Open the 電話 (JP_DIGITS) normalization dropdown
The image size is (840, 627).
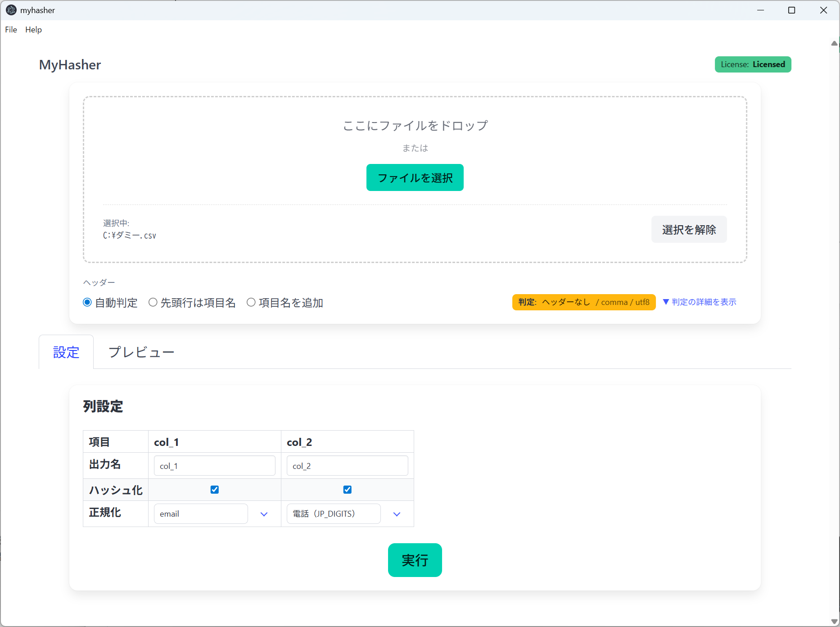(344, 514)
